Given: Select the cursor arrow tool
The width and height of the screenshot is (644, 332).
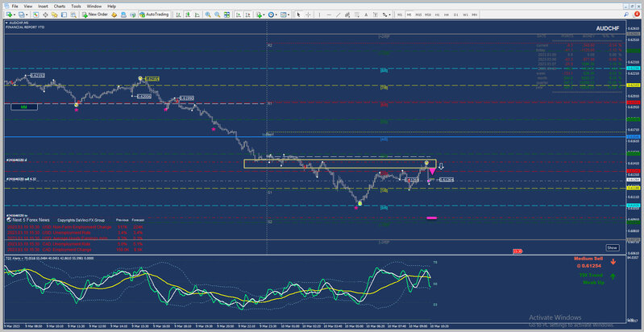Looking at the screenshot, I should click(298, 15).
